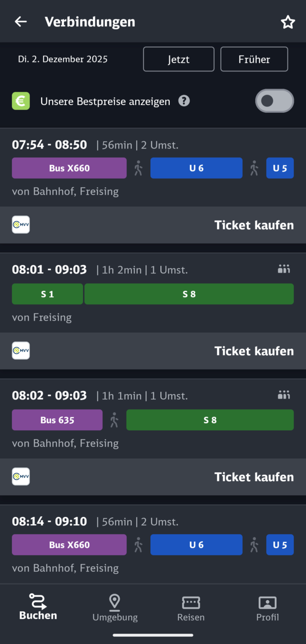Screen dimensions: 306x644
Task: Tap the star to favorite this search
Action: click(288, 22)
